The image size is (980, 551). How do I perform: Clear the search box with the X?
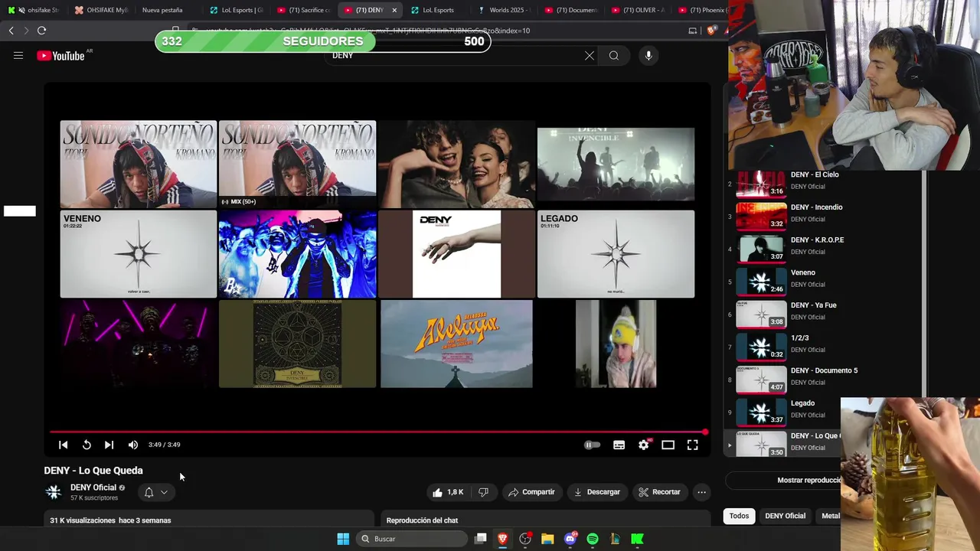[x=590, y=56]
